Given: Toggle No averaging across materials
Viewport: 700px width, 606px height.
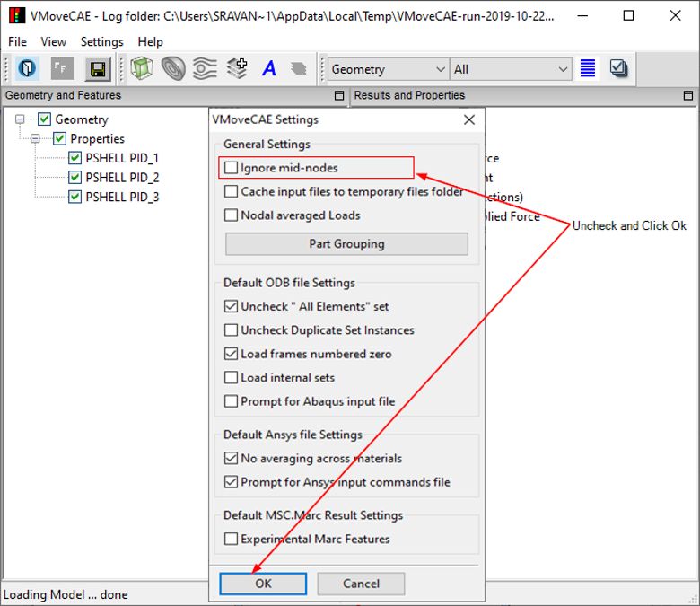Looking at the screenshot, I should [231, 458].
